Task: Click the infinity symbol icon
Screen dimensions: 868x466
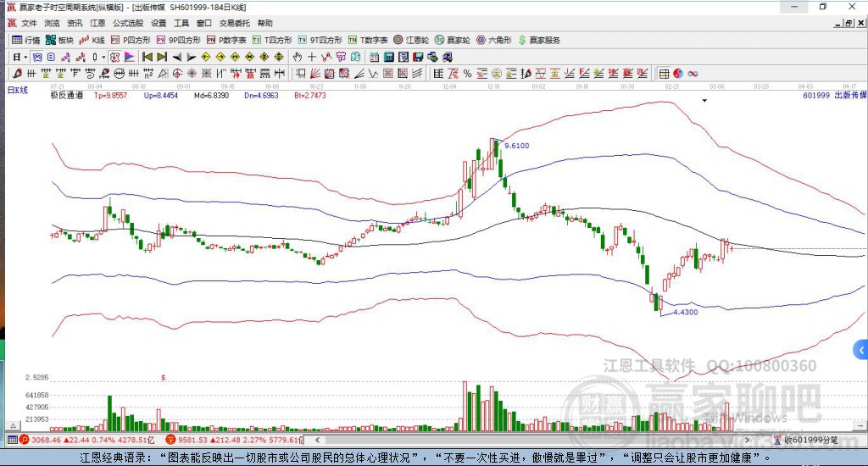Action: coord(693,74)
